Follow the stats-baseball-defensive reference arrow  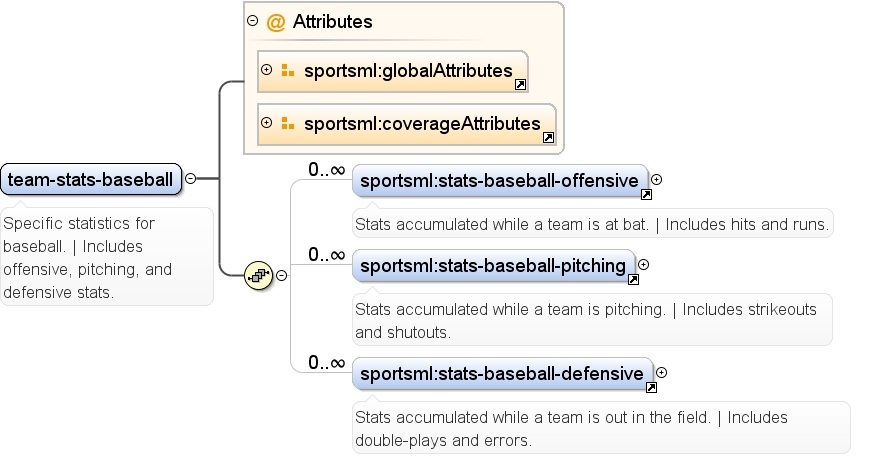651,387
